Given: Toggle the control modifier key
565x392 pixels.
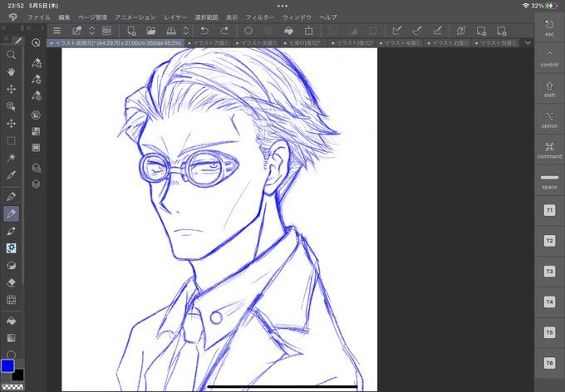Looking at the screenshot, I should click(549, 59).
